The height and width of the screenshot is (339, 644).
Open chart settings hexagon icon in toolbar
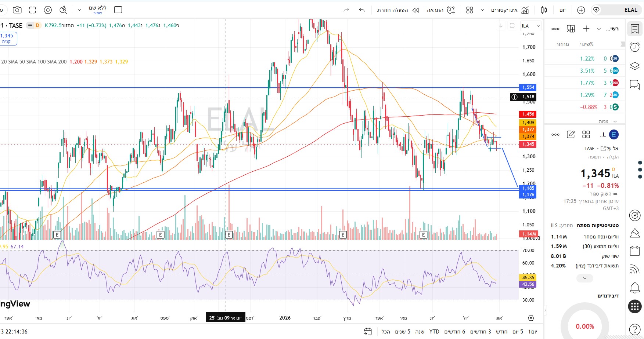(48, 10)
